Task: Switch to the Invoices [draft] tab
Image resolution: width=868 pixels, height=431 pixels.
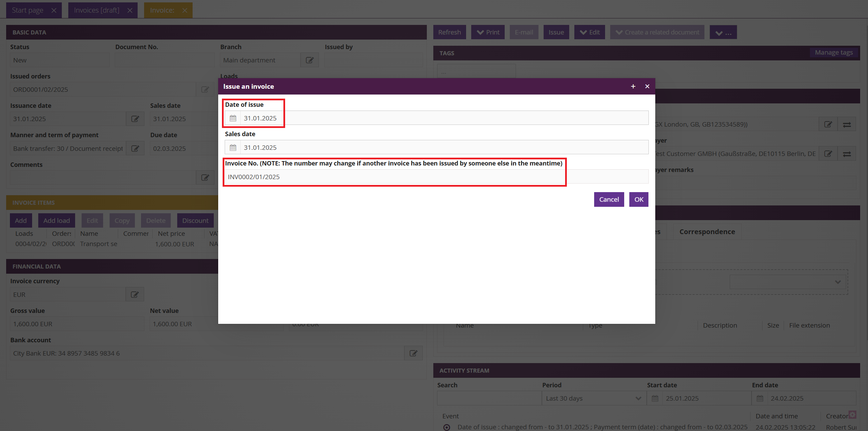Action: [97, 10]
